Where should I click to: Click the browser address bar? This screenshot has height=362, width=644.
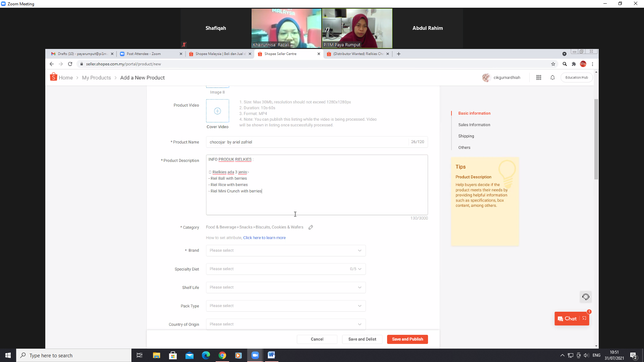click(x=312, y=64)
